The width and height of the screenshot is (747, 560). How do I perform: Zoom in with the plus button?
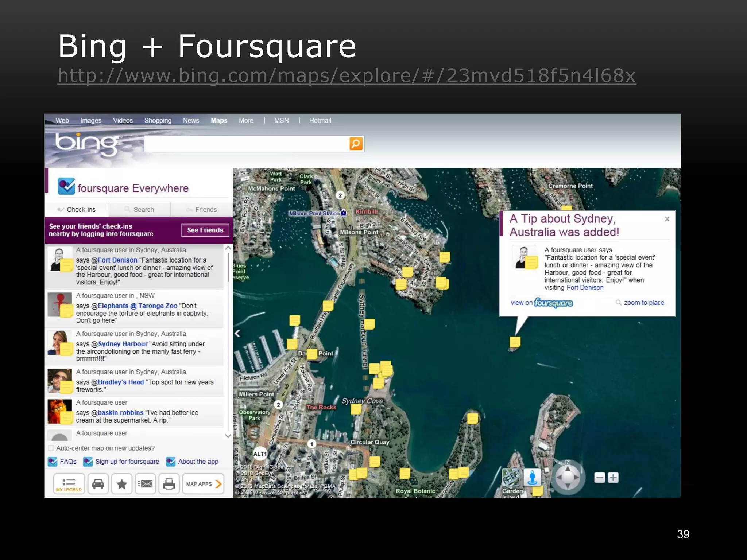click(x=614, y=478)
